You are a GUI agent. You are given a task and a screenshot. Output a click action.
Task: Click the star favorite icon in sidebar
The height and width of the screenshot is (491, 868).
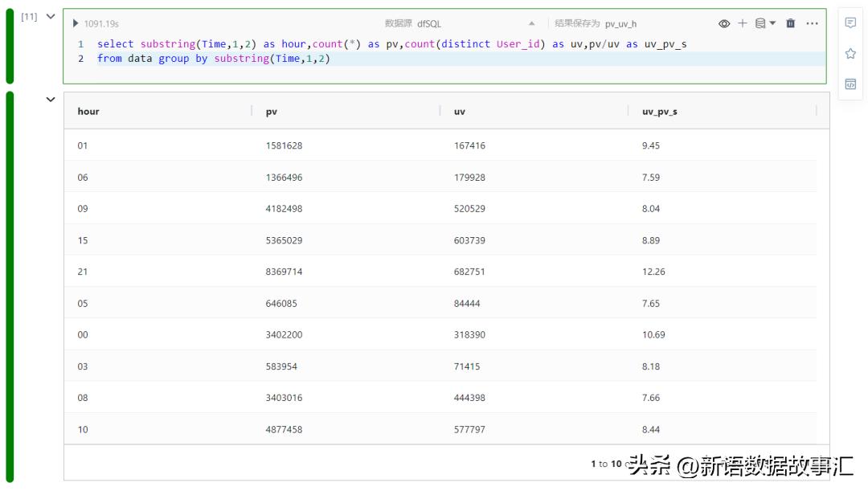click(850, 53)
